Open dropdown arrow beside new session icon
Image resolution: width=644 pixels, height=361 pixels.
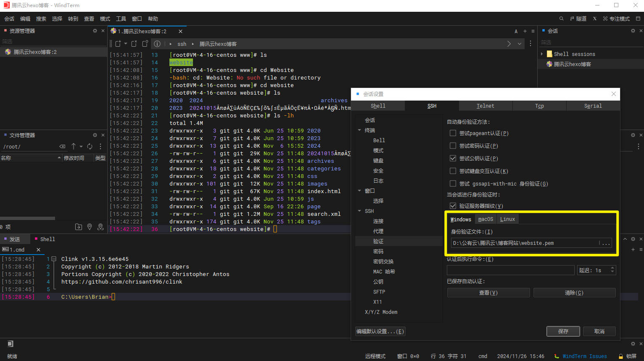point(125,44)
